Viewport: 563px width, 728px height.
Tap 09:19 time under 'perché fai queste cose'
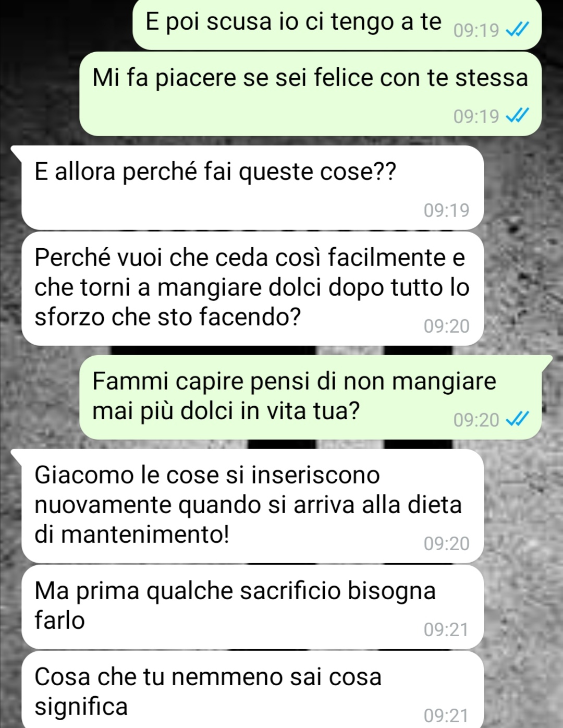click(446, 210)
